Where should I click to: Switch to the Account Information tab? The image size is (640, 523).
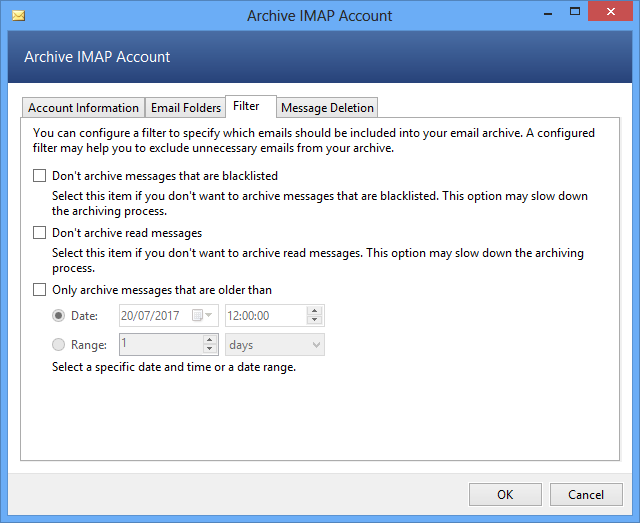[x=83, y=108]
